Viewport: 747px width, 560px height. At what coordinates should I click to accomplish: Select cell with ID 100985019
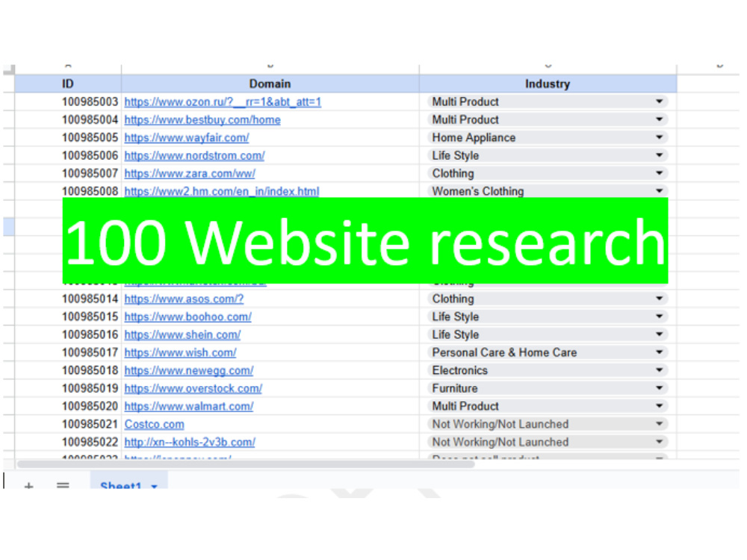(68, 388)
